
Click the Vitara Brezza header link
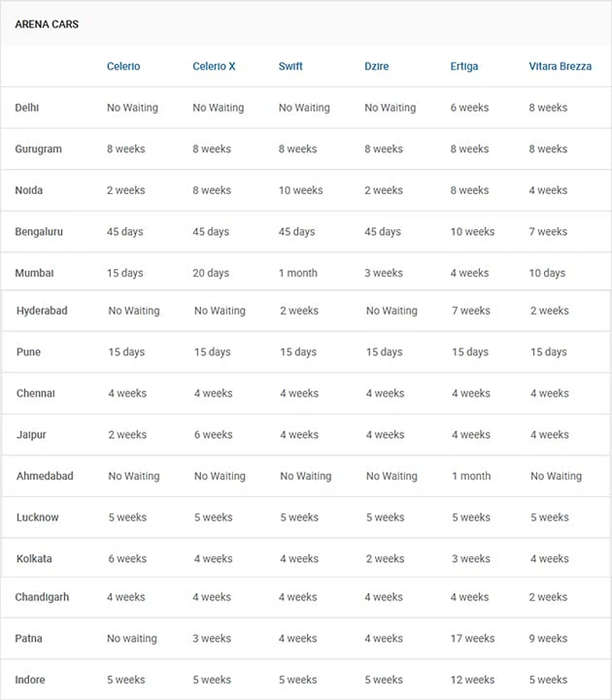[x=560, y=66]
